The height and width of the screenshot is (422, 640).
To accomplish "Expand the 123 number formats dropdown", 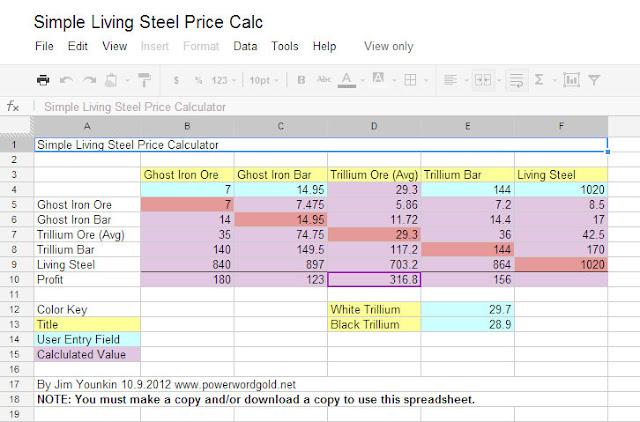I will click(225, 80).
